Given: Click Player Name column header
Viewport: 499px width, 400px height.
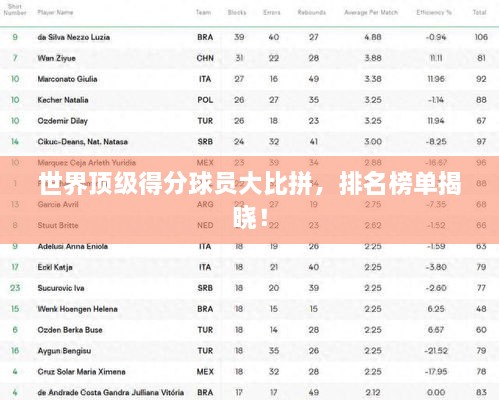Looking at the screenshot, I should [55, 12].
